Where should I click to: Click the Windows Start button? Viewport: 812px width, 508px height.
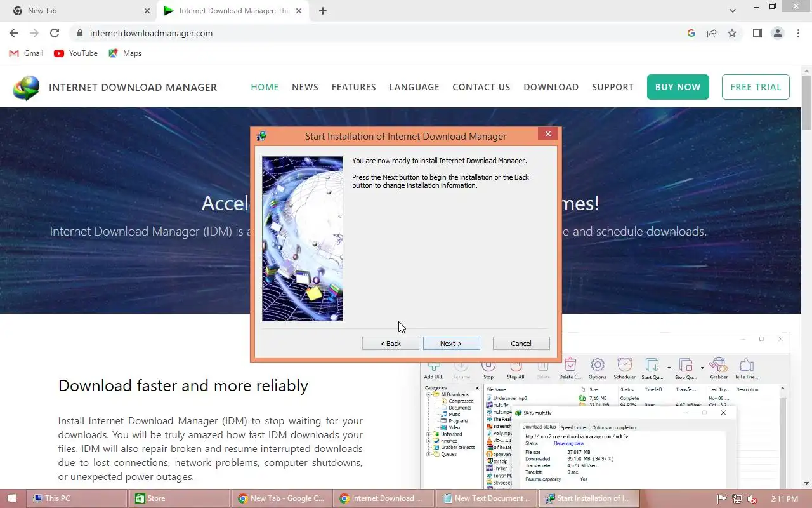pos(12,498)
